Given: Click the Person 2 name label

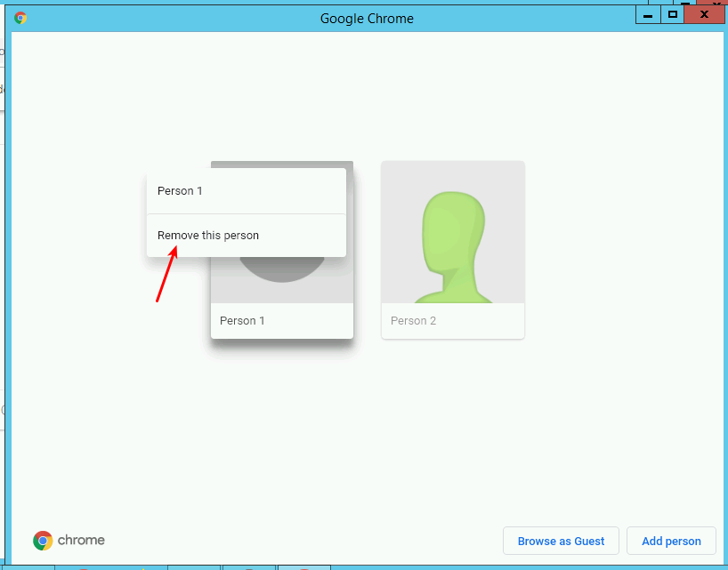Looking at the screenshot, I should tap(413, 321).
